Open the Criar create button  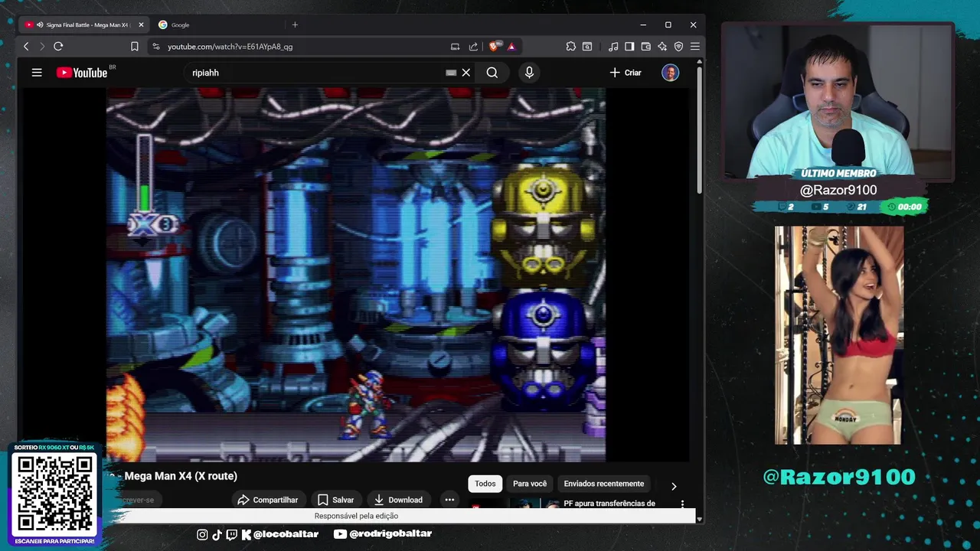tap(626, 73)
